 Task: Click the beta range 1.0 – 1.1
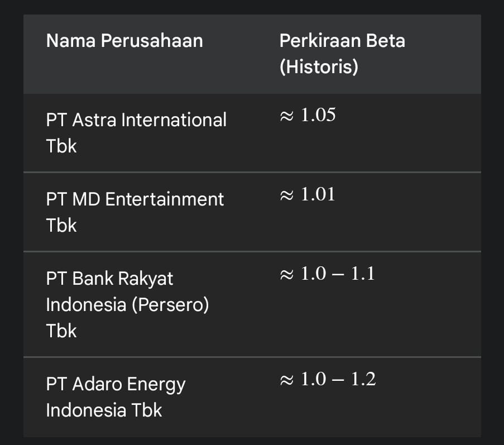337,274
